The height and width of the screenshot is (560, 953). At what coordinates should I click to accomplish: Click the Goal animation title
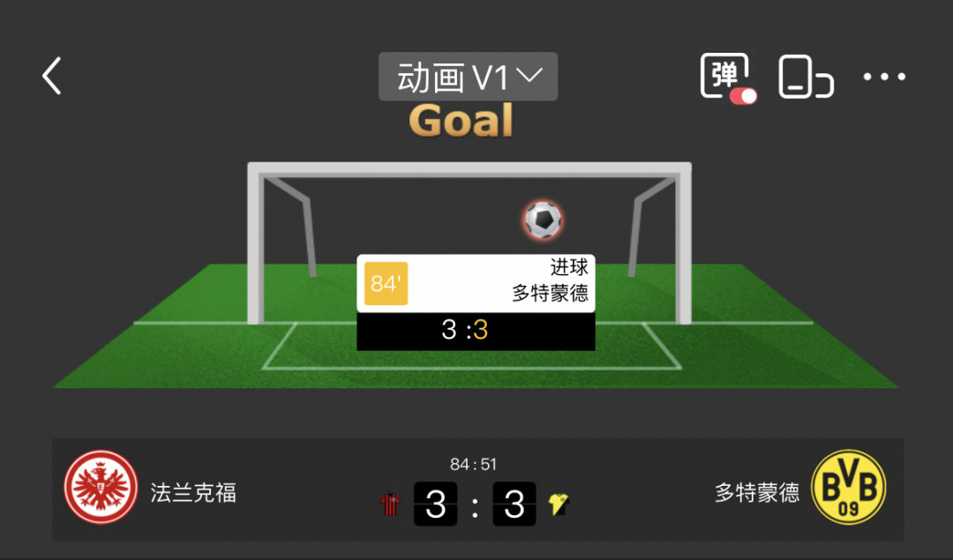(x=461, y=120)
